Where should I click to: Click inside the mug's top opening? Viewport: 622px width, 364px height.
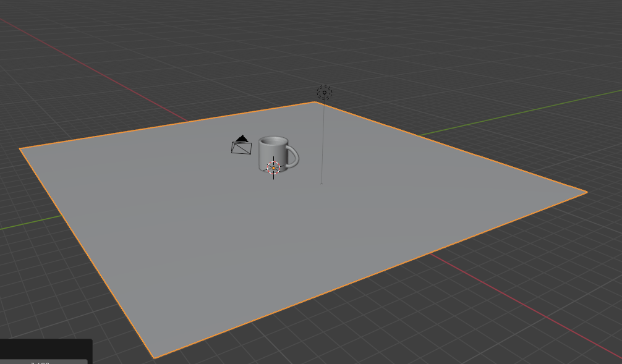[x=273, y=142]
